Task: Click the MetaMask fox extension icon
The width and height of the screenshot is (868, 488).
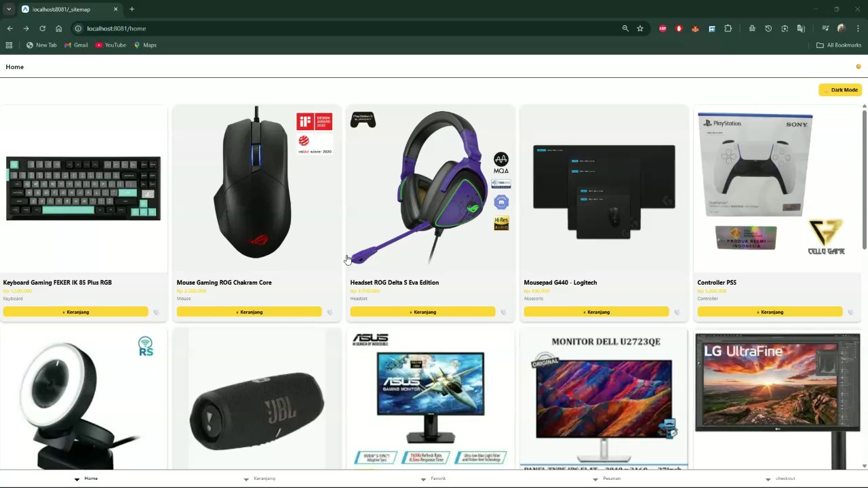Action: coord(695,28)
